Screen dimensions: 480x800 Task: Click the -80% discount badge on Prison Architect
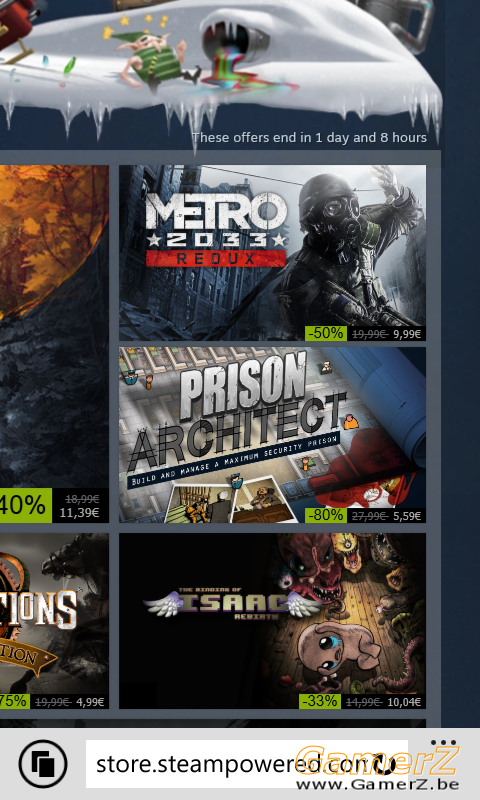(x=326, y=515)
